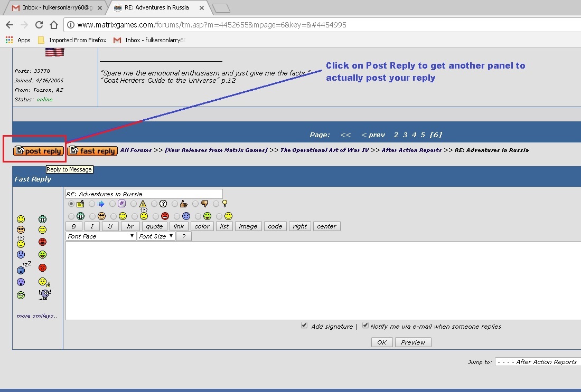
Task: Reload the page with the refresh icon
Action: [39, 25]
